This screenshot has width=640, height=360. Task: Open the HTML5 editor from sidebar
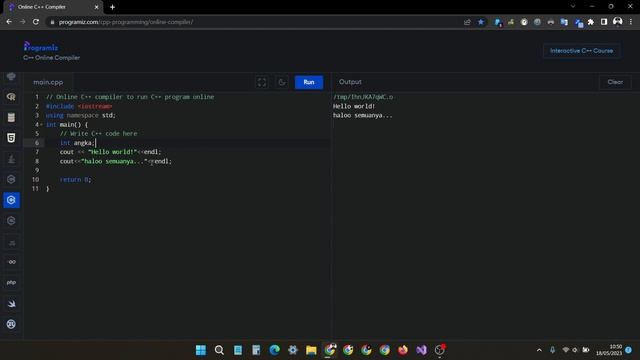(11, 138)
